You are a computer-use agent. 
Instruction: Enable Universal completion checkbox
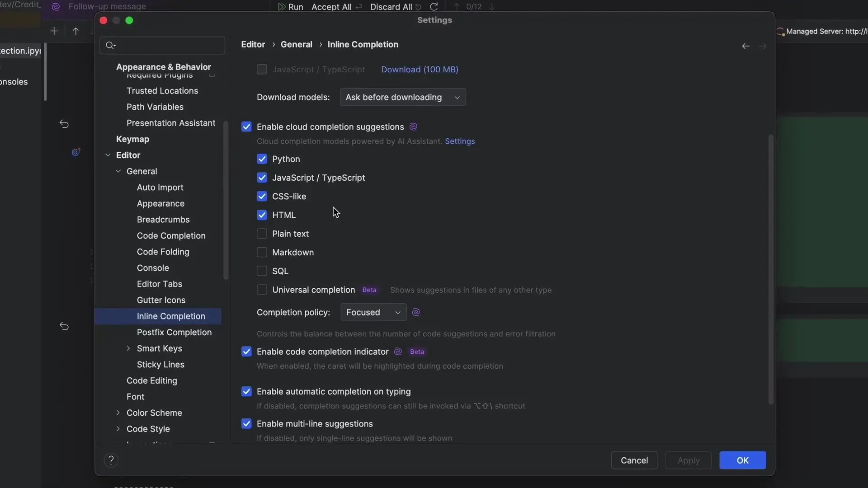pyautogui.click(x=262, y=290)
